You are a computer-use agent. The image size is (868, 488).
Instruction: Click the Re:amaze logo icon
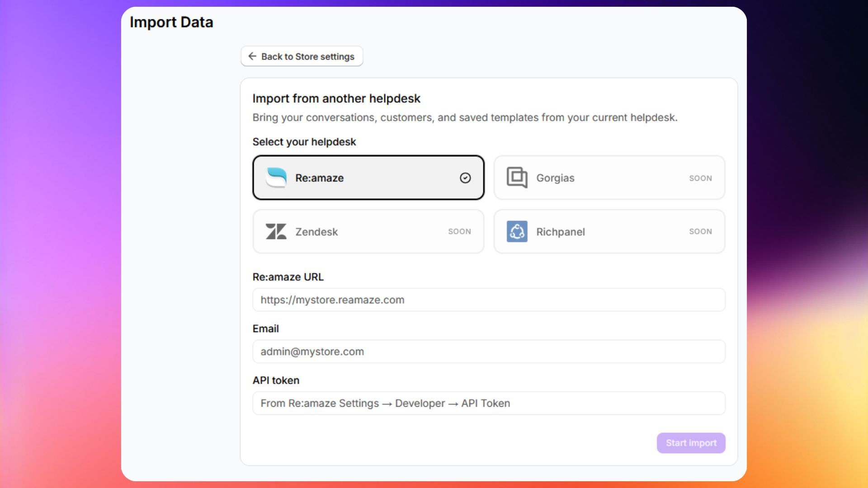click(x=276, y=178)
